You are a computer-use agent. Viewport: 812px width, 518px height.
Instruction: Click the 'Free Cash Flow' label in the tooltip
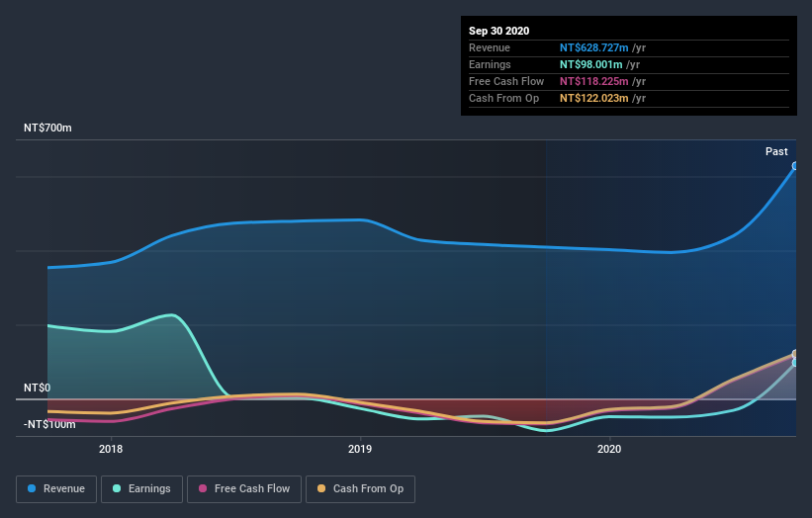coord(506,81)
